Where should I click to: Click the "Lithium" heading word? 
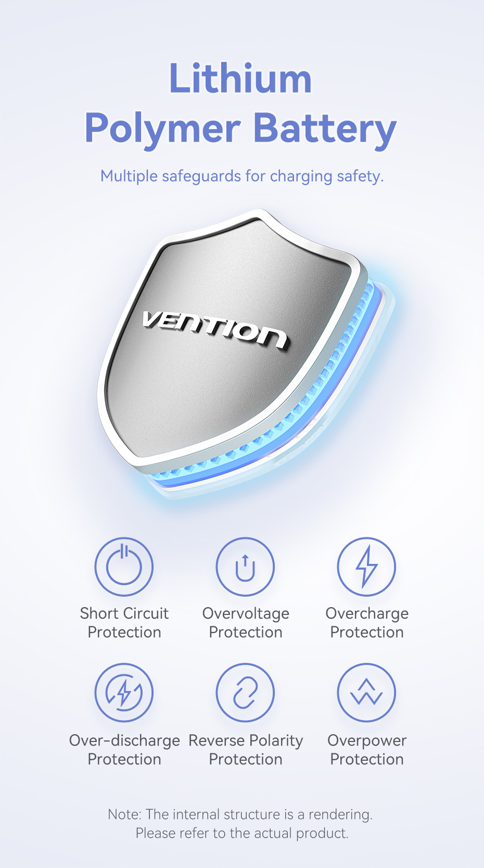(x=240, y=79)
